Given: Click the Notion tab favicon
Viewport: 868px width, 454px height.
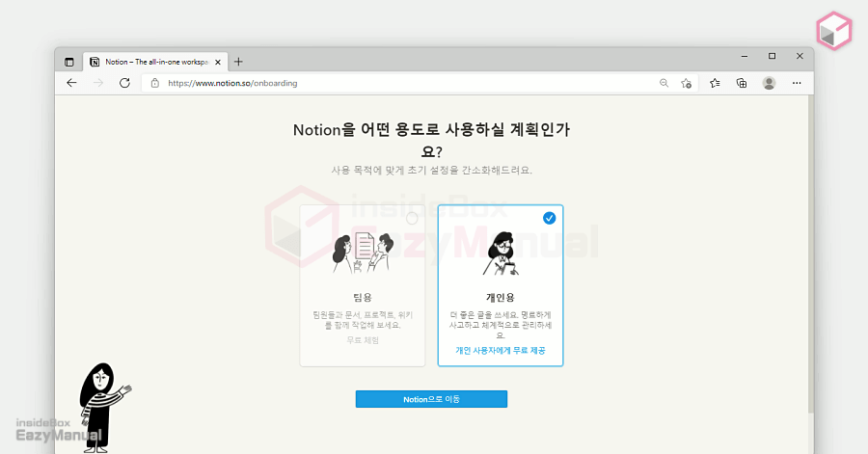Looking at the screenshot, I should click(95, 62).
